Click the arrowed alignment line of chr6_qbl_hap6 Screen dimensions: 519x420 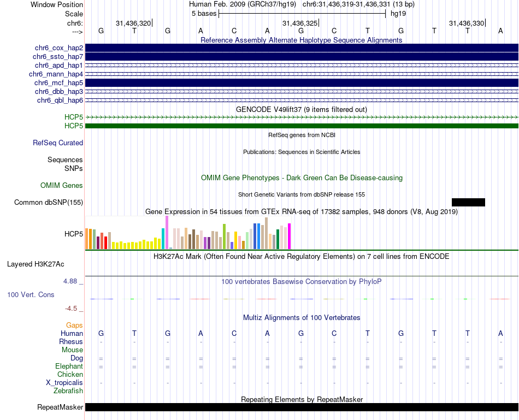(x=302, y=100)
